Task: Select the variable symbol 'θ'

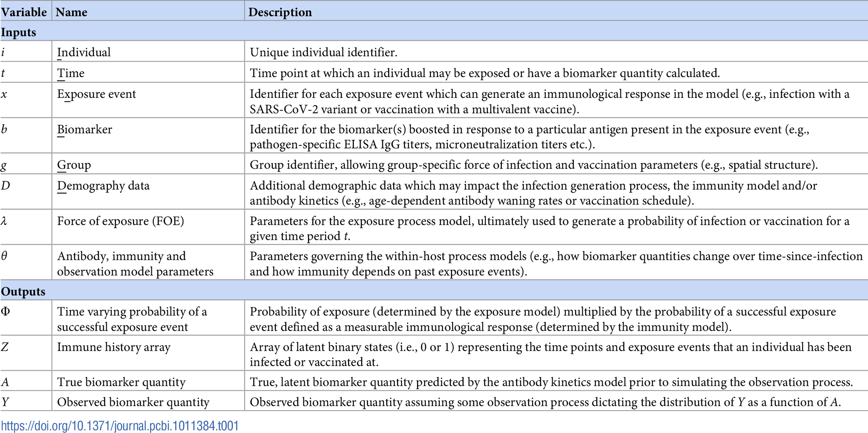Action: point(4,256)
